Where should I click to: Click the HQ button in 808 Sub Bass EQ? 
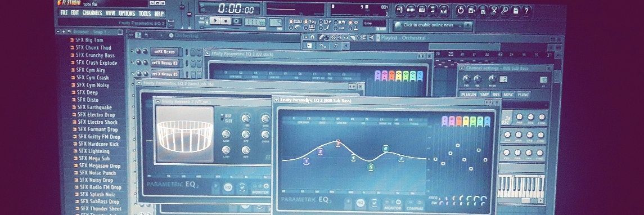(x=361, y=203)
